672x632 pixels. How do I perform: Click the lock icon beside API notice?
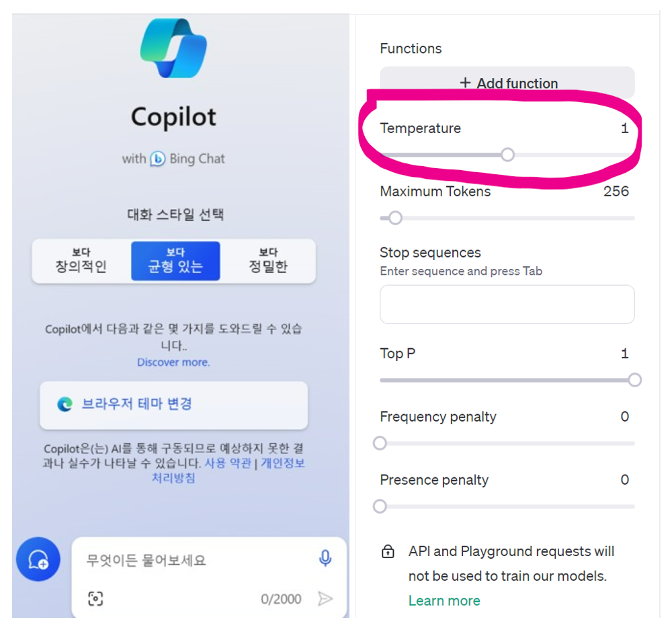pos(388,551)
